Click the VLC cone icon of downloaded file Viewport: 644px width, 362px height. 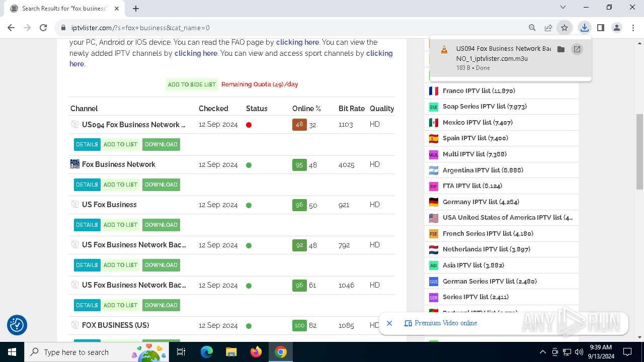pyautogui.click(x=444, y=49)
